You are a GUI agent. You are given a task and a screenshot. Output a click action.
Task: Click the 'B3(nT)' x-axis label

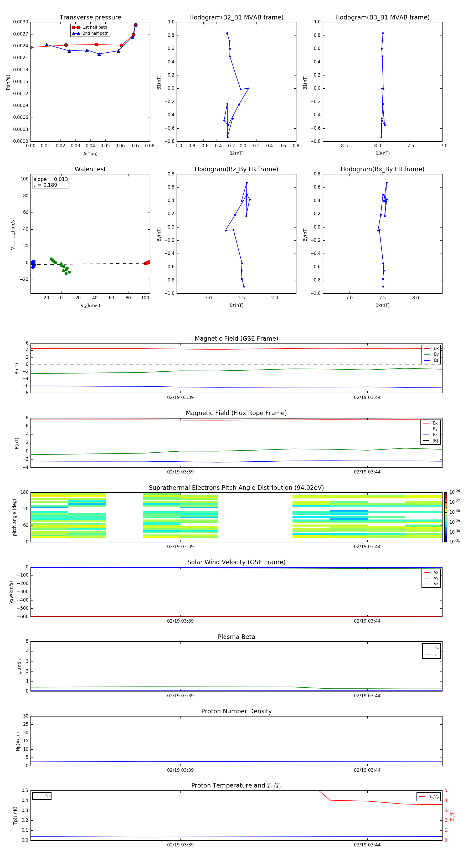coord(382,153)
